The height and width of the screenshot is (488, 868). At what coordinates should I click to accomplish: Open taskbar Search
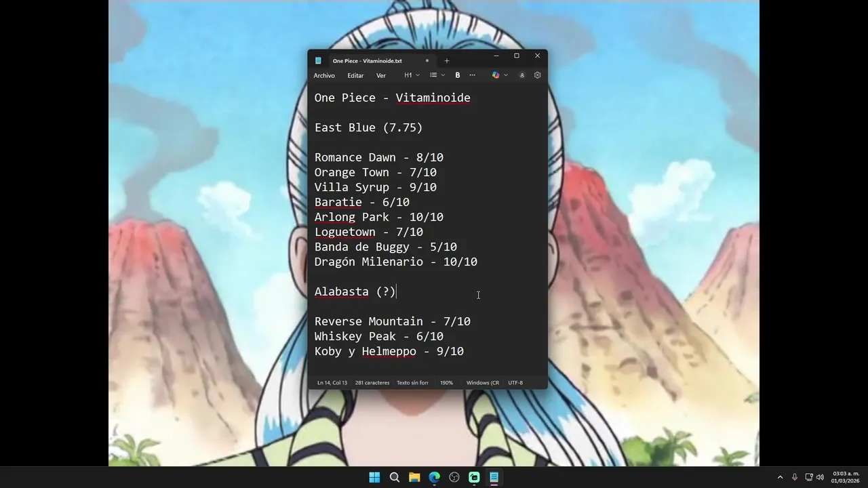point(395,477)
